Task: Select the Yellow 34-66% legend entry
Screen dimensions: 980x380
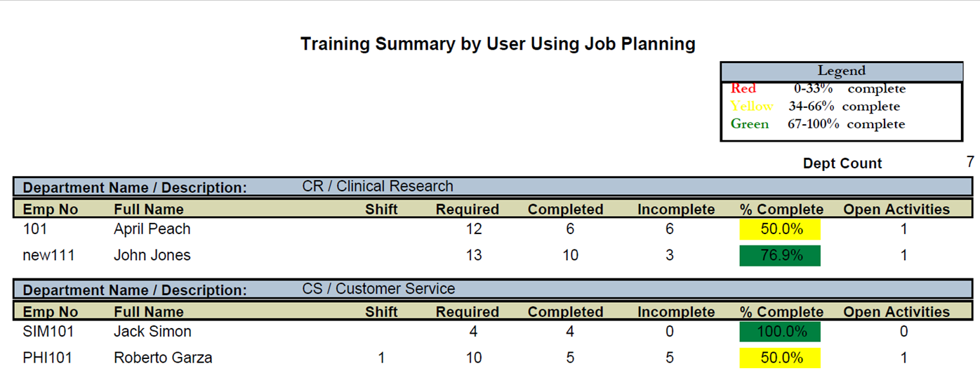Action: [x=815, y=107]
